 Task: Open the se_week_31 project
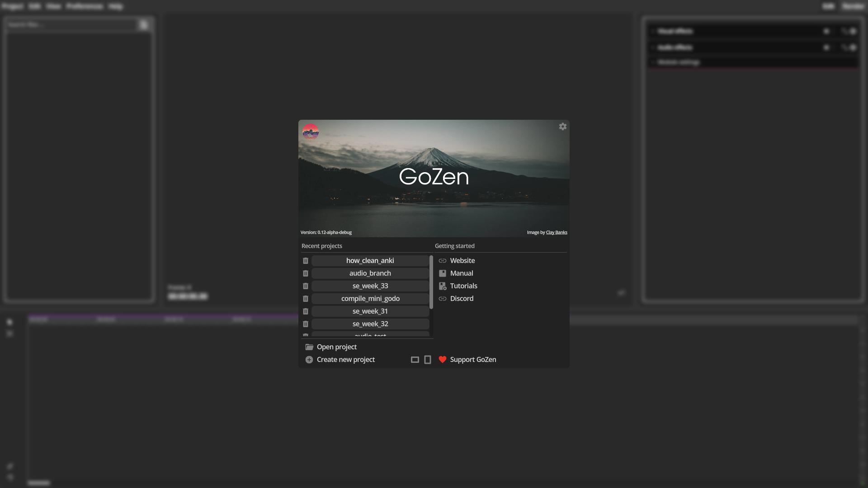coord(370,311)
